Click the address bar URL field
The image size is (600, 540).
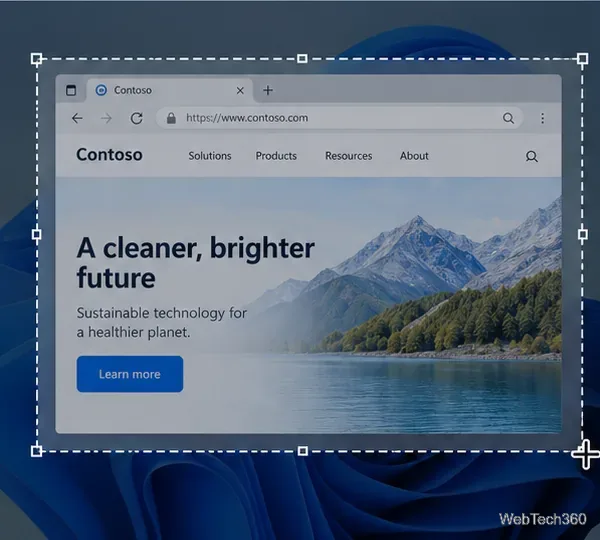pyautogui.click(x=339, y=118)
